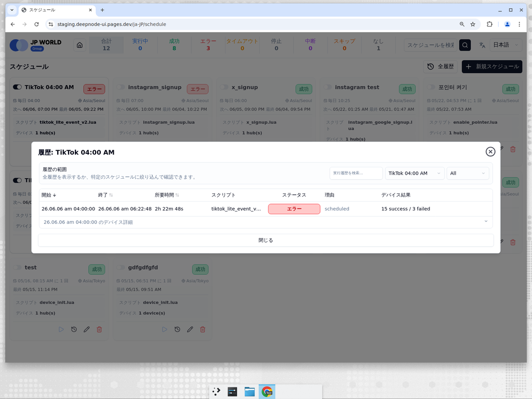Open the file manager in taskbar
The height and width of the screenshot is (399, 532).
tap(249, 392)
